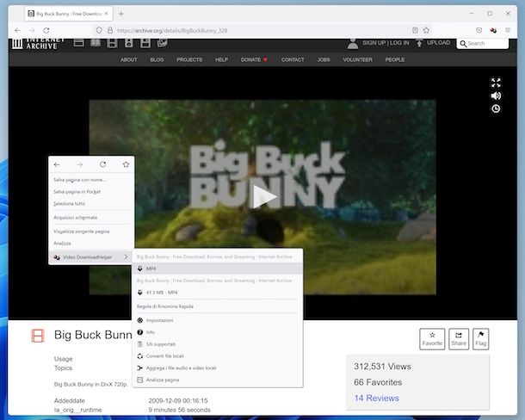525x420 pixels.
Task: Choose Acquisisci schermata menu entry
Action: pyautogui.click(x=91, y=218)
